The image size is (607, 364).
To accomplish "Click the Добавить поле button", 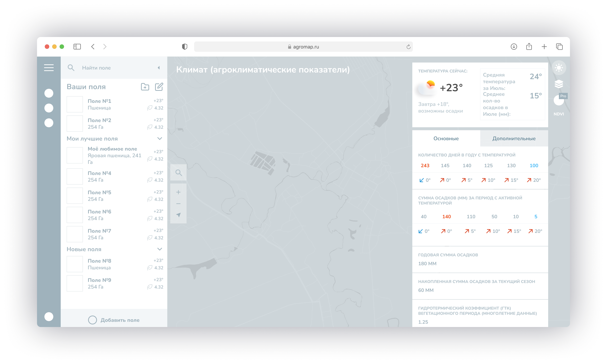I will click(114, 320).
